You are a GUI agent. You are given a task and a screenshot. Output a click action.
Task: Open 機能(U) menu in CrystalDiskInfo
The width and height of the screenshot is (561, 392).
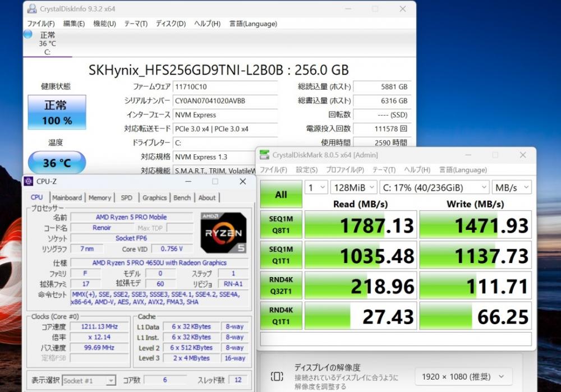pos(104,24)
